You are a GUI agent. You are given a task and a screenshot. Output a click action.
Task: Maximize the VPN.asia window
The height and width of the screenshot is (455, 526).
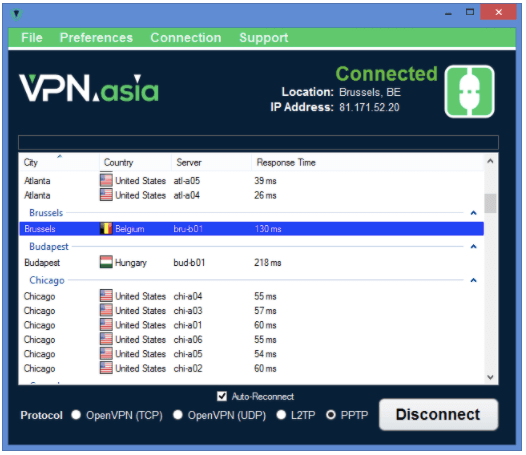pos(470,12)
